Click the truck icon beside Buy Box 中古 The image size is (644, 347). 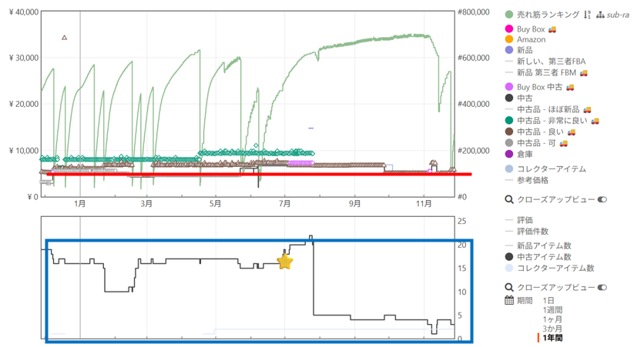click(x=570, y=87)
